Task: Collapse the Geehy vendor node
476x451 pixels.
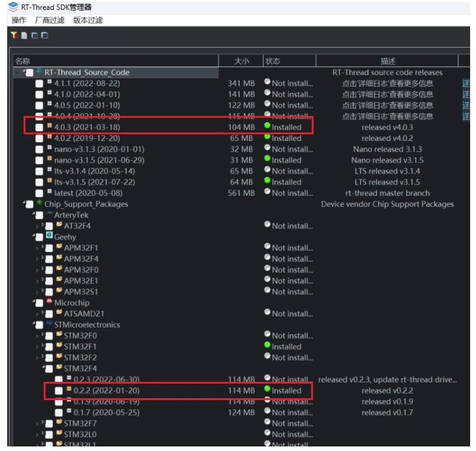Action: tap(34, 236)
